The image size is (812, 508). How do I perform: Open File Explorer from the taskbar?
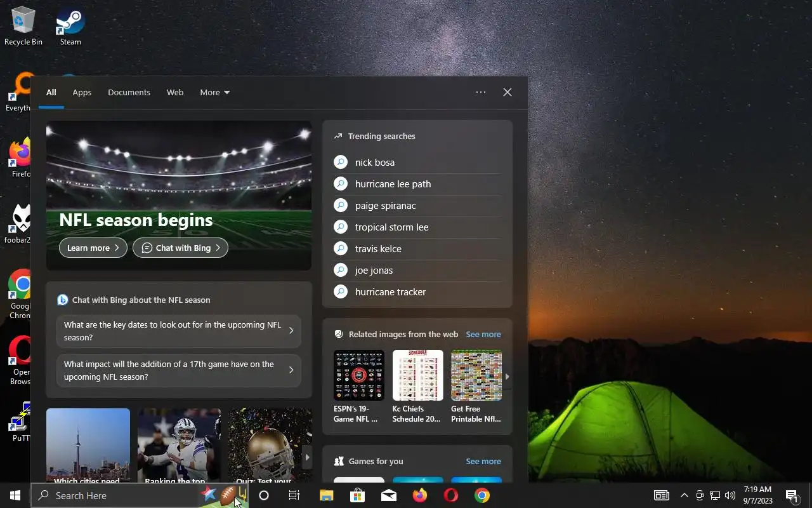click(326, 495)
